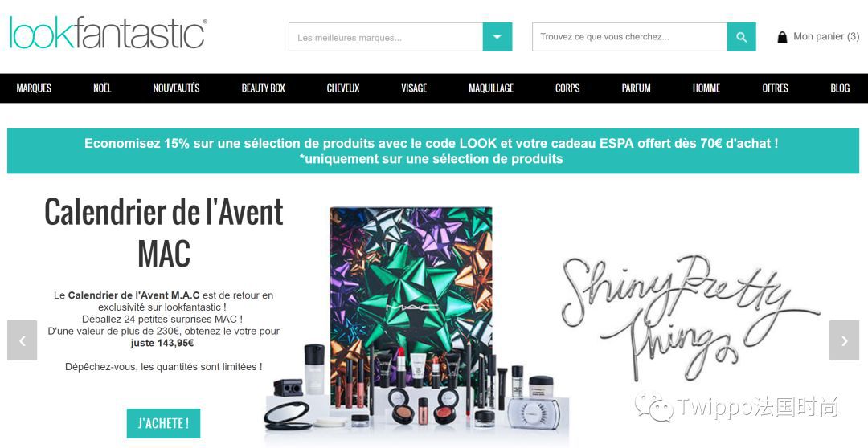Screen dimensions: 868x448
Task: Go to previous carousel slide arrow
Action: [x=23, y=340]
